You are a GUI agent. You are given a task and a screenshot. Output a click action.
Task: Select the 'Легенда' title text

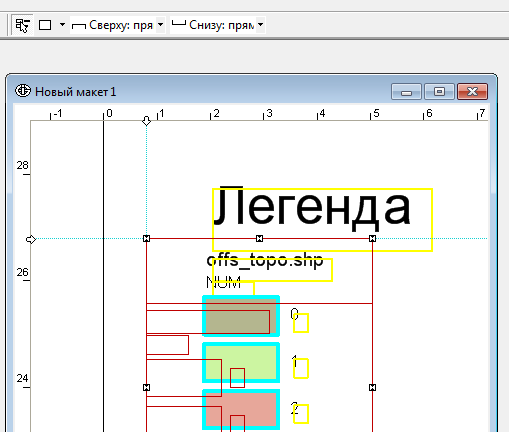312,208
